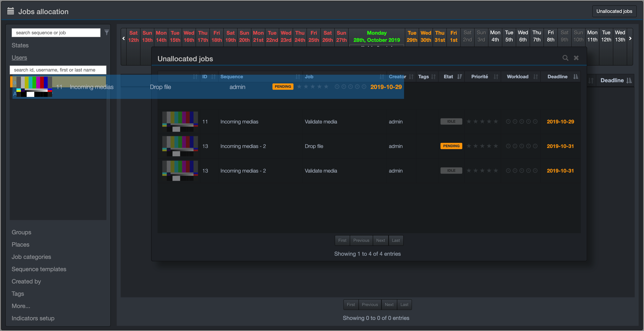Focus the user search id/username field
This screenshot has width=644, height=331.
click(x=58, y=70)
